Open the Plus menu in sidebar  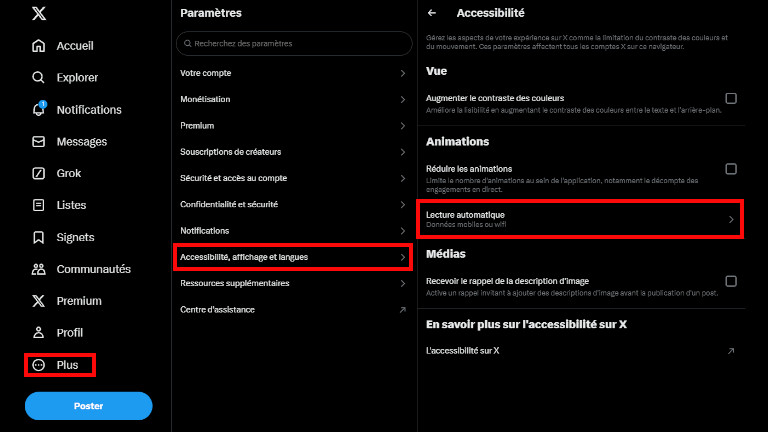click(59, 365)
